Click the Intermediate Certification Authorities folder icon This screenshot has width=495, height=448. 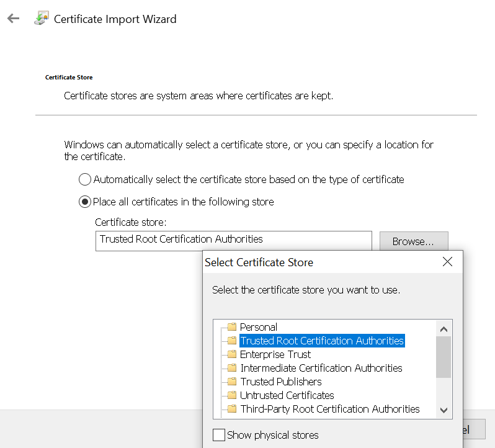tap(232, 367)
